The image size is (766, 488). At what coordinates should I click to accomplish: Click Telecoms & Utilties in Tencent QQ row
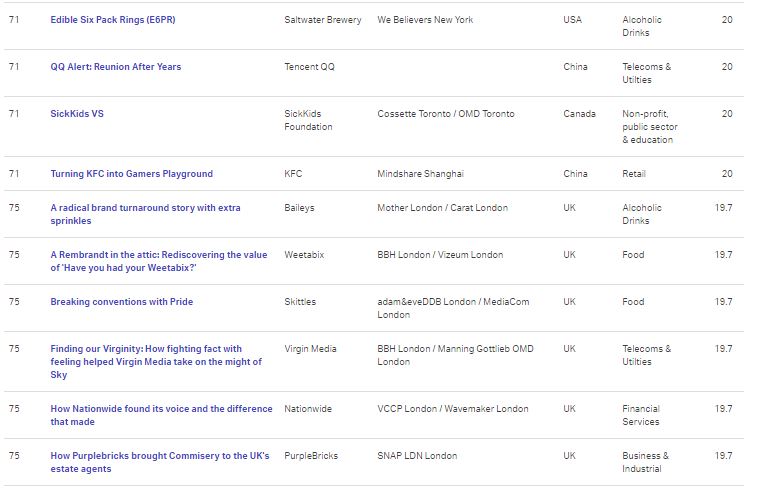647,73
